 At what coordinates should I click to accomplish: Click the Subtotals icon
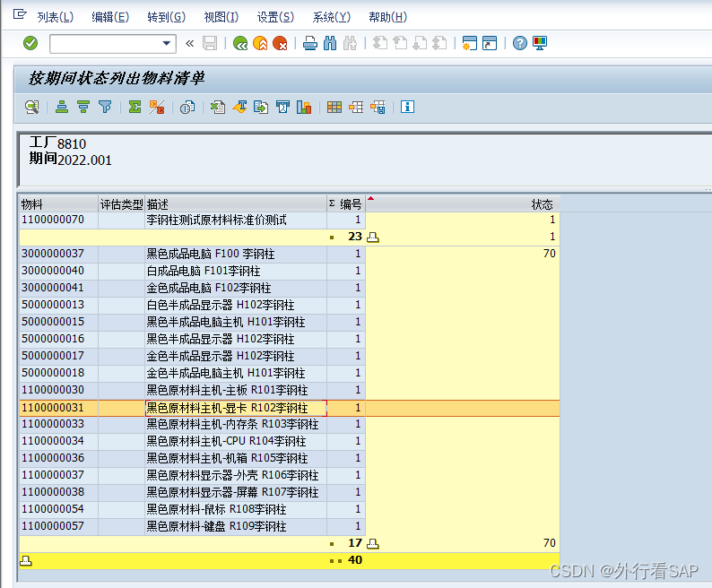(157, 108)
